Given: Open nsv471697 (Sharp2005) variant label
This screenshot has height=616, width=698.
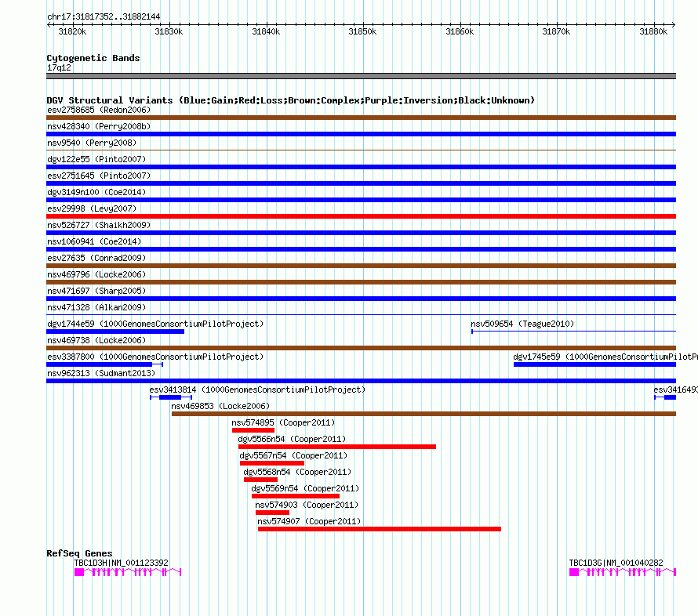Looking at the screenshot, I should (x=96, y=291).
